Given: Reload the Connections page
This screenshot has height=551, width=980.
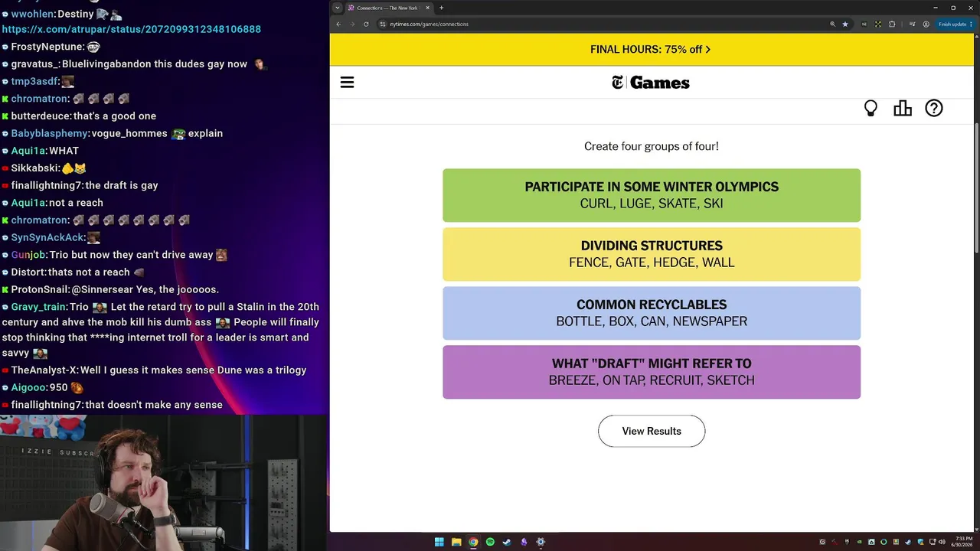Looking at the screenshot, I should coord(366,24).
